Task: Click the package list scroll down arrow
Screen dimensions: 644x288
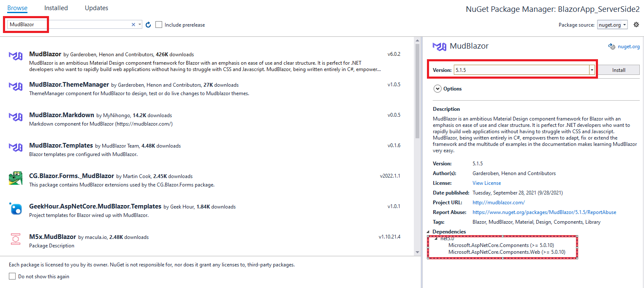Action: point(418,252)
